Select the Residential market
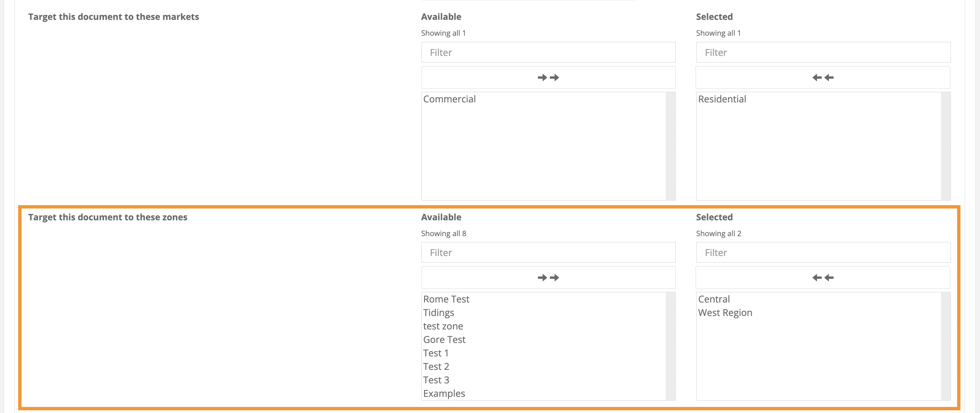This screenshot has width=980, height=413. point(722,99)
